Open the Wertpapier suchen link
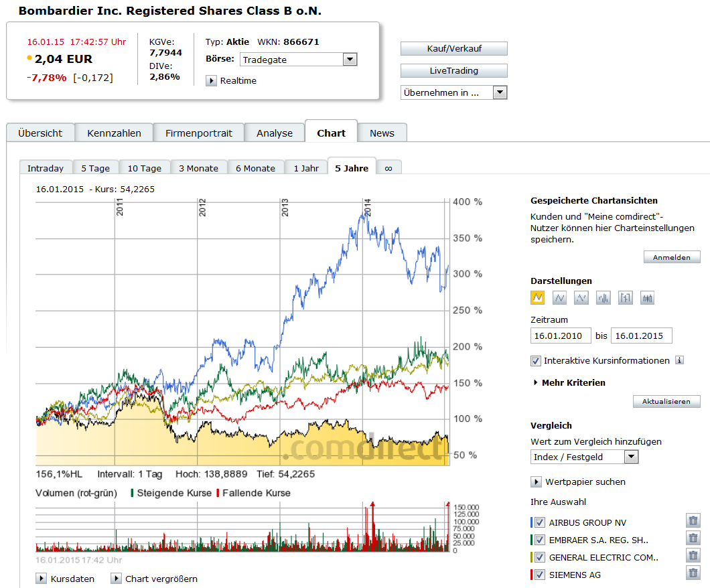Viewport: 710px width, 588px height. coord(585,482)
